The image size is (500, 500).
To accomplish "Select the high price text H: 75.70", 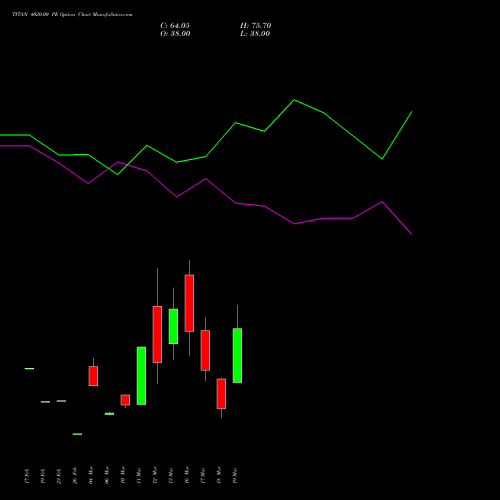I will (x=256, y=26).
